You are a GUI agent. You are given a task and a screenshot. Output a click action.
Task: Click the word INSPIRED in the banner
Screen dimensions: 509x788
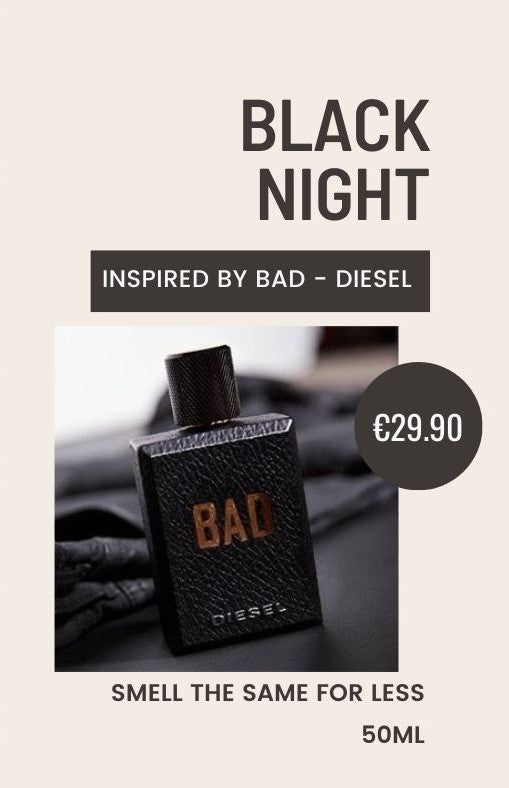point(155,279)
